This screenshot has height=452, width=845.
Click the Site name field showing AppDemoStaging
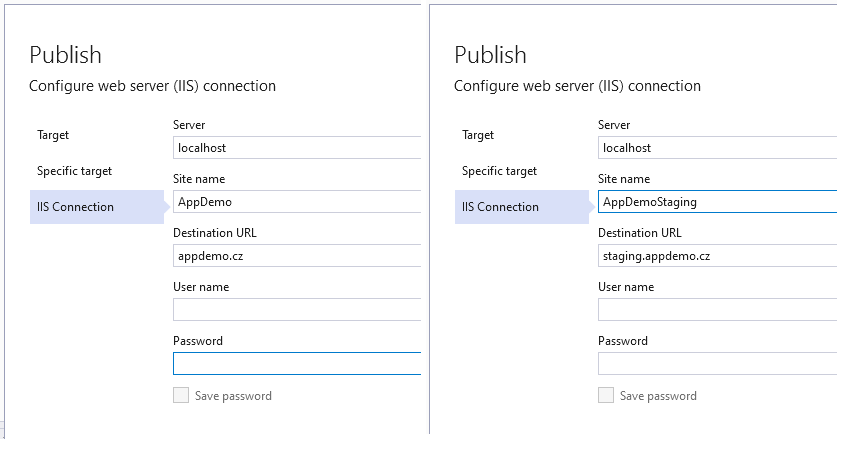click(x=718, y=201)
